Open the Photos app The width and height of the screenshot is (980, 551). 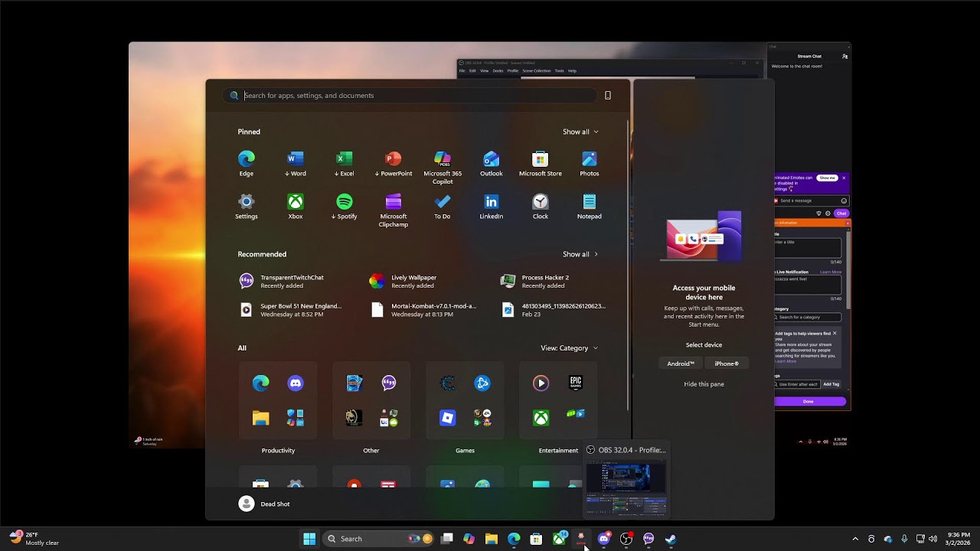point(590,163)
